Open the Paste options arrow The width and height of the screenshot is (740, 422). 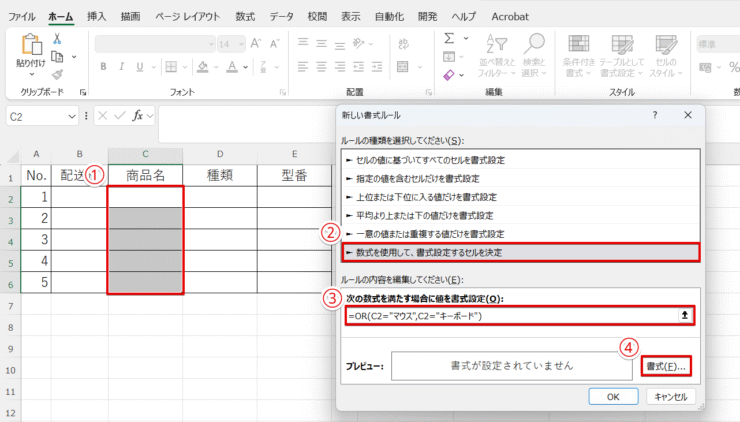(31, 75)
